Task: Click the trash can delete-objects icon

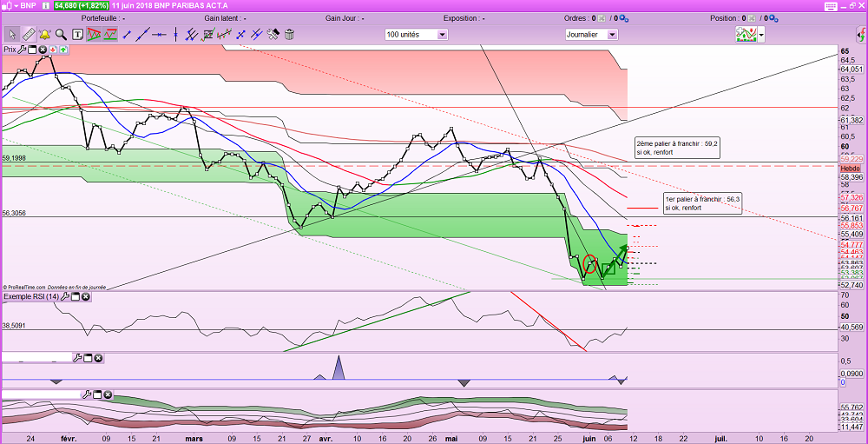Action: [289, 35]
